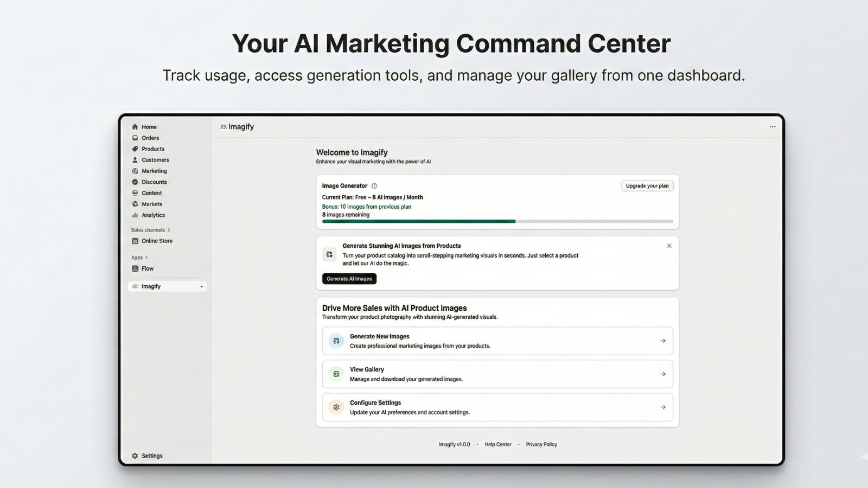The width and height of the screenshot is (868, 488).
Task: Open the three-dot overflow menu top right
Action: (x=773, y=126)
